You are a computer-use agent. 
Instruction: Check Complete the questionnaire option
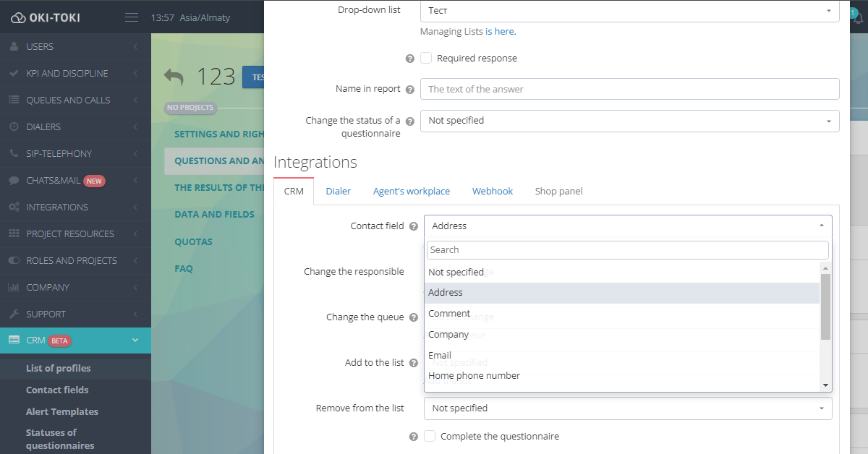430,436
